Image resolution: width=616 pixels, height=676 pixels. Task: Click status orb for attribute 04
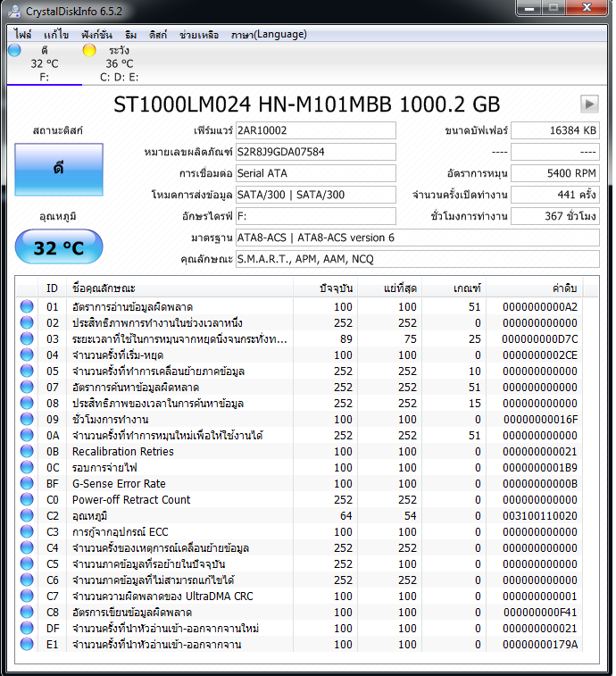pos(27,355)
